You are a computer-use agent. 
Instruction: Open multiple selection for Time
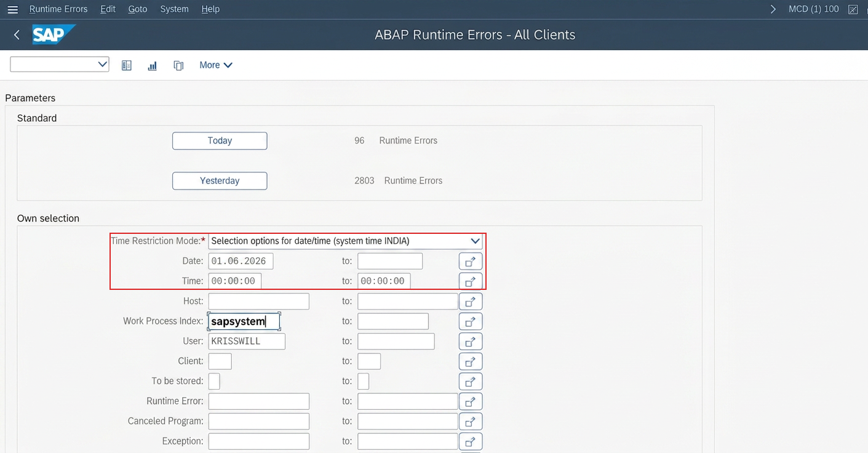coord(471,281)
